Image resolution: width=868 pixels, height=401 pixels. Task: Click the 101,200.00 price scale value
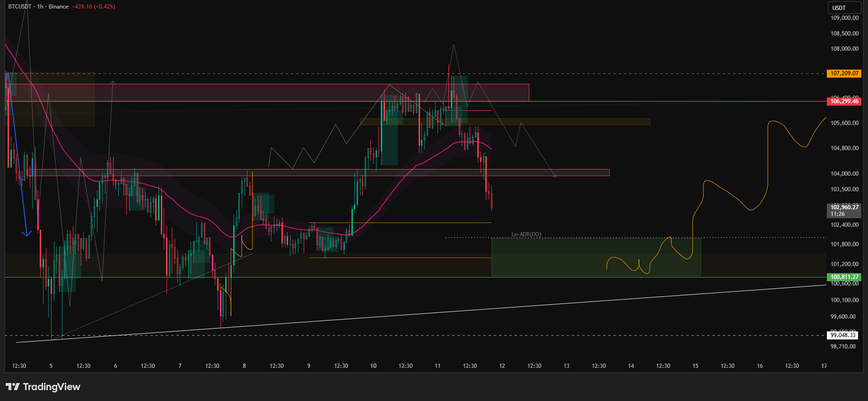(x=844, y=264)
